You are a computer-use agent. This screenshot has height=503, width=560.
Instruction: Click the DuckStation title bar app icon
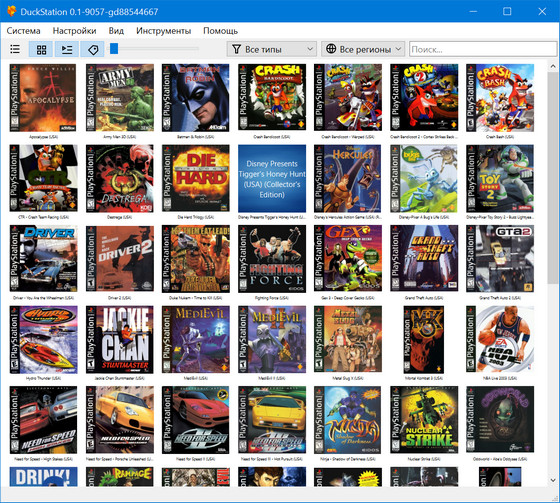(x=11, y=11)
